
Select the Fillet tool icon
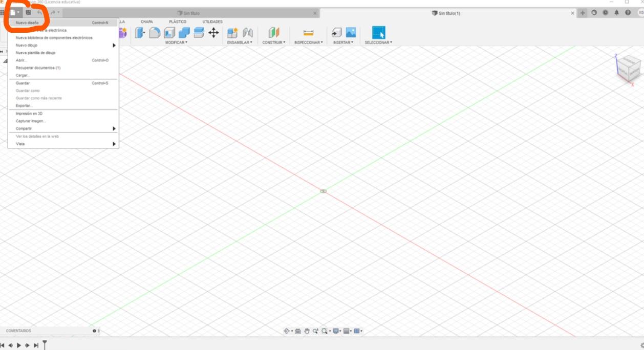155,33
